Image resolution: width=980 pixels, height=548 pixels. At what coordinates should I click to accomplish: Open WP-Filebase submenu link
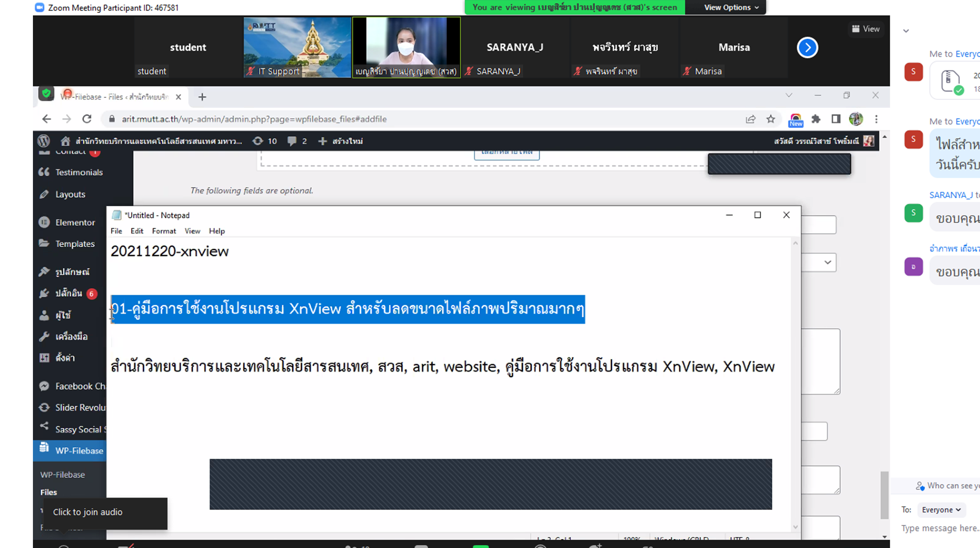(62, 475)
